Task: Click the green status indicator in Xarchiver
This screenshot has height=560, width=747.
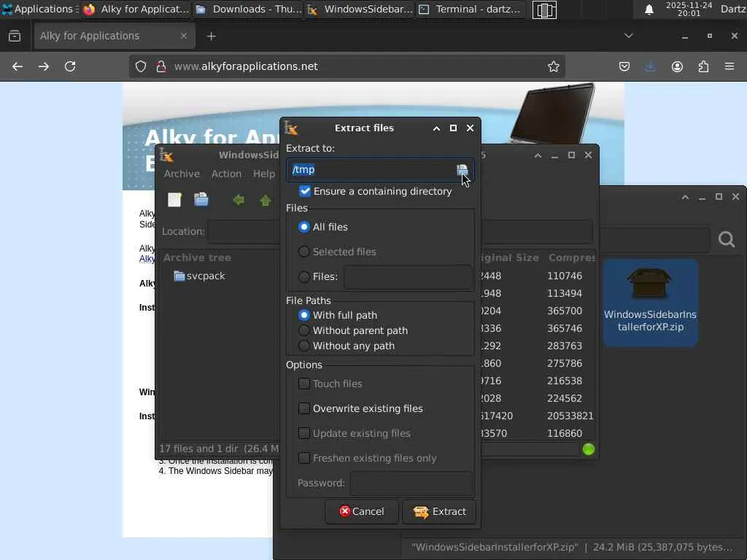Action: tap(589, 449)
